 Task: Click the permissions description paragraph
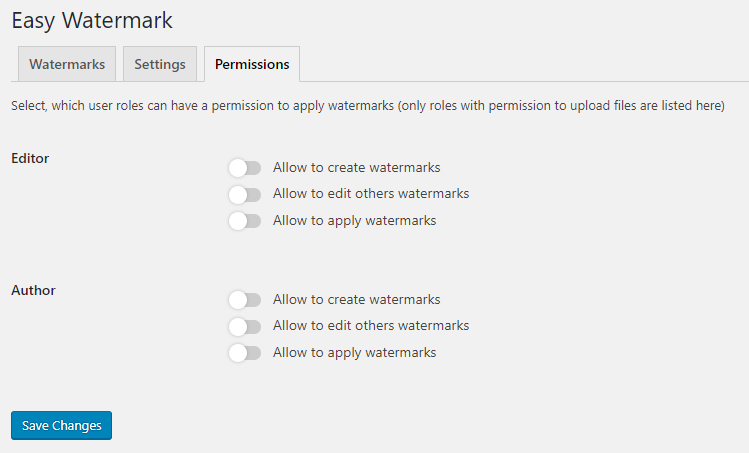click(367, 105)
